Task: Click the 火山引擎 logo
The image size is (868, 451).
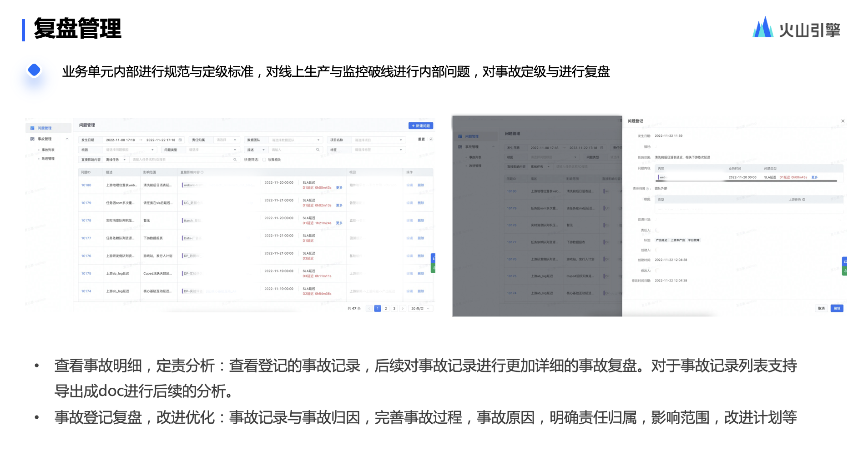Action: (797, 28)
